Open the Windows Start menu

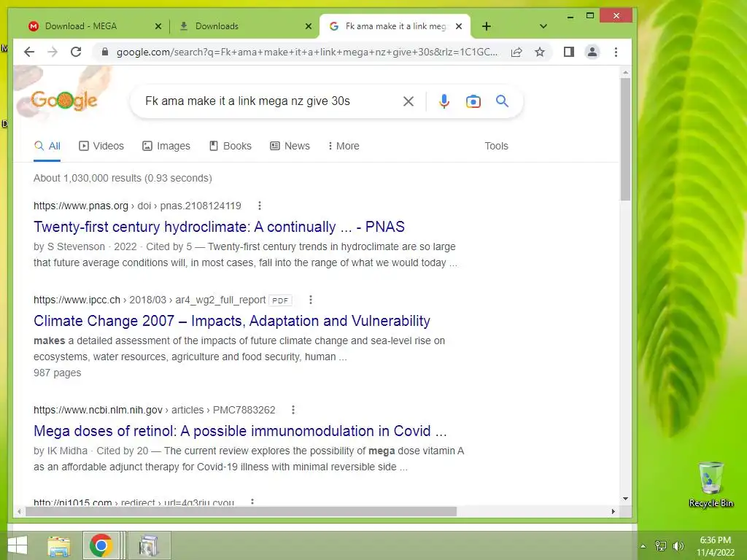tap(18, 545)
